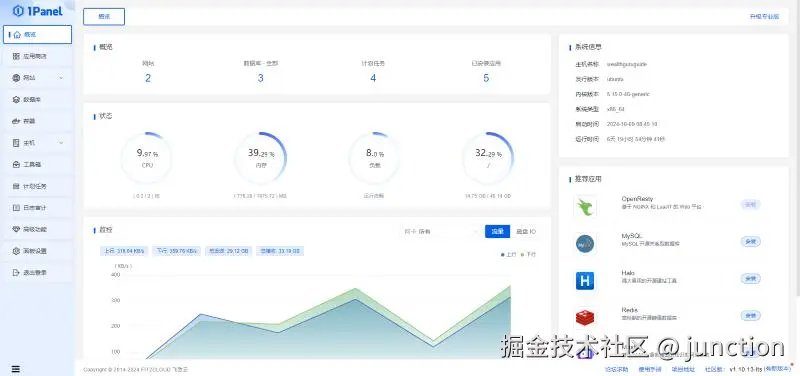Click the 总发送 total sent badge

pyautogui.click(x=229, y=251)
